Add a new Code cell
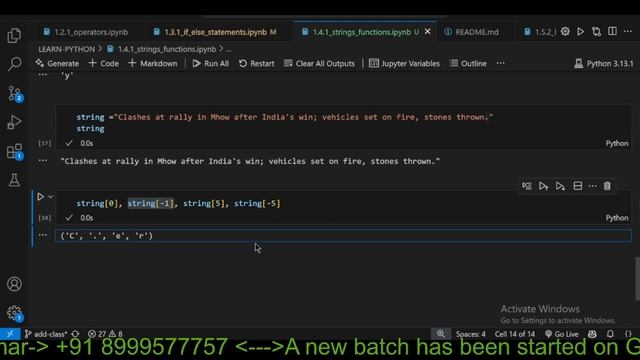Viewport: 640px width, 360px height. (104, 63)
